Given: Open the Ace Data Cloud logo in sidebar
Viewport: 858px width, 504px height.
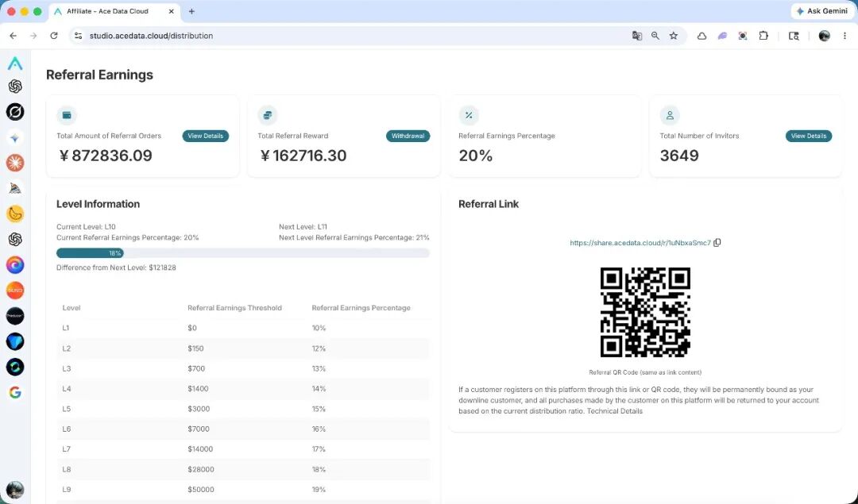Looking at the screenshot, I should click(x=15, y=63).
